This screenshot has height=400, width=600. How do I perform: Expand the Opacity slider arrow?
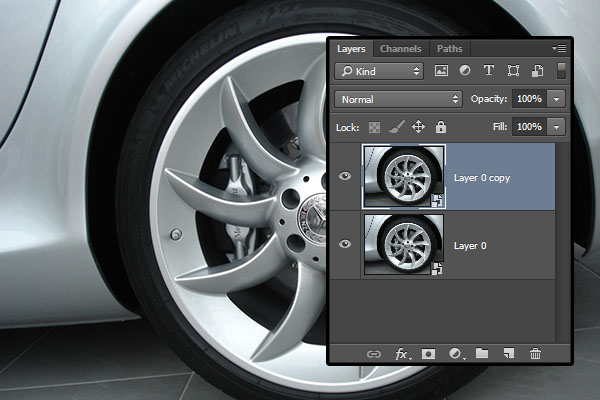click(556, 99)
